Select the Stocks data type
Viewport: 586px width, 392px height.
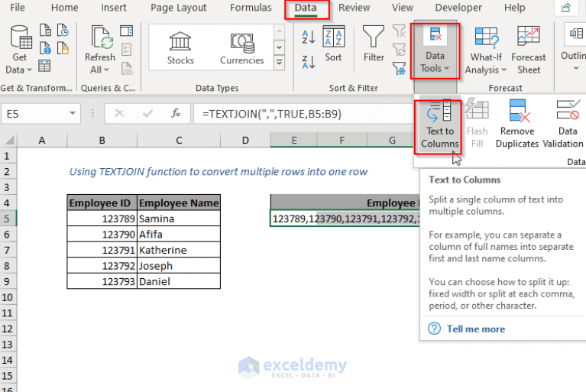(180, 48)
